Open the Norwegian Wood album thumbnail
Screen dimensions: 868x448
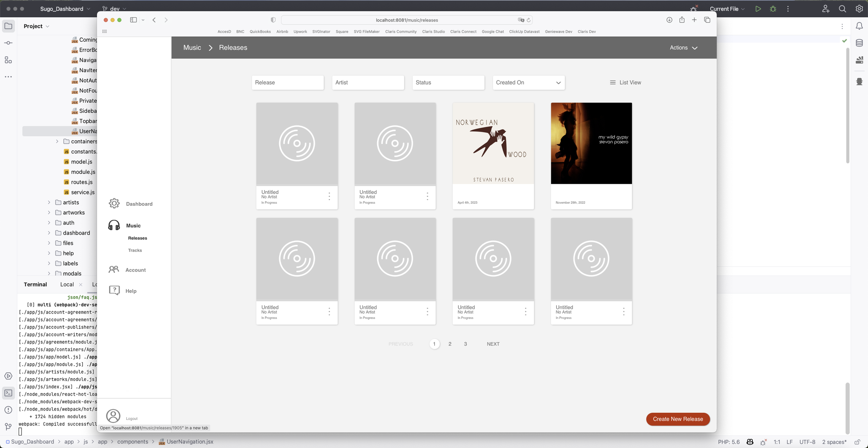493,143
